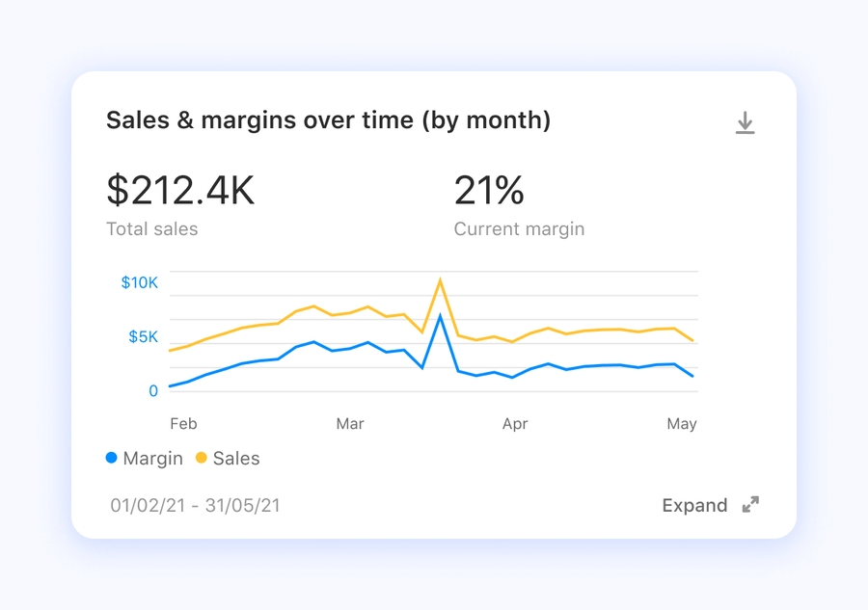Click the Apr label on the x-axis
This screenshot has height=610, width=868.
click(515, 424)
